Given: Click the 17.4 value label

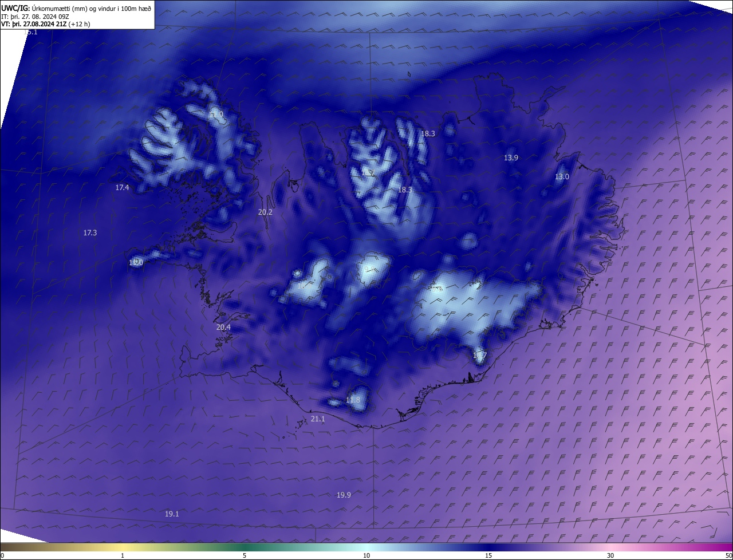Looking at the screenshot, I should [x=122, y=187].
